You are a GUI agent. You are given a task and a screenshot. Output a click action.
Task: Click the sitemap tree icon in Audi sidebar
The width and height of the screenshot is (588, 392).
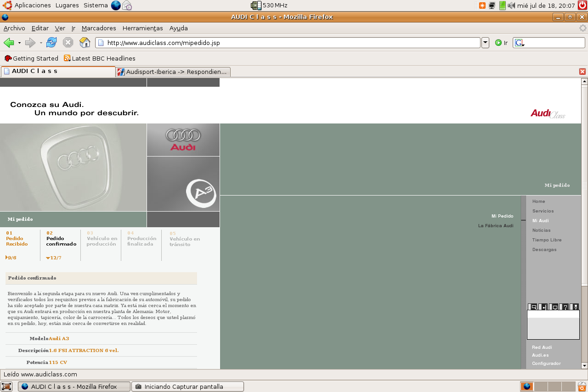click(x=544, y=307)
